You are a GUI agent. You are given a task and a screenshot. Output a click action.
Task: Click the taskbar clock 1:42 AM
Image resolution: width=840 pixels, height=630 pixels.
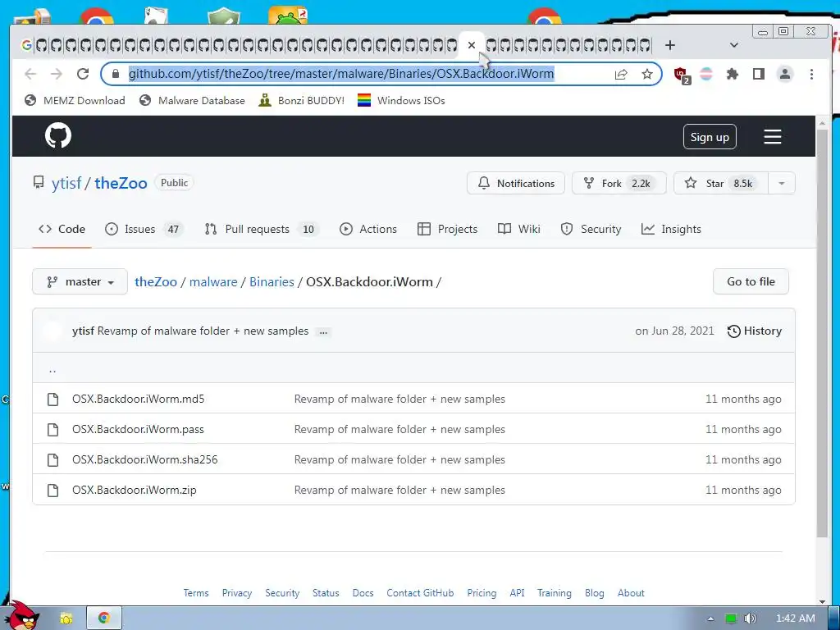point(796,619)
